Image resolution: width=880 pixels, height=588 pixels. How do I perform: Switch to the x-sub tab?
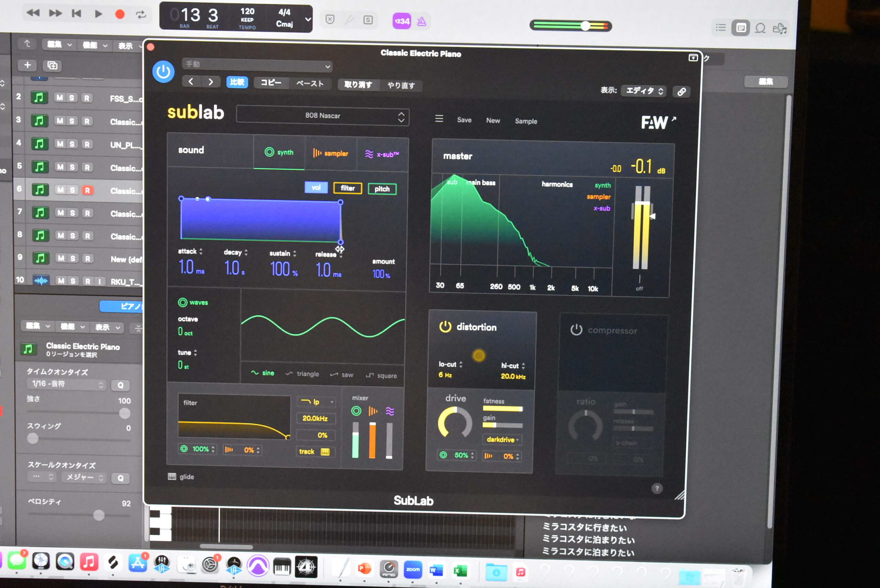[x=382, y=155]
